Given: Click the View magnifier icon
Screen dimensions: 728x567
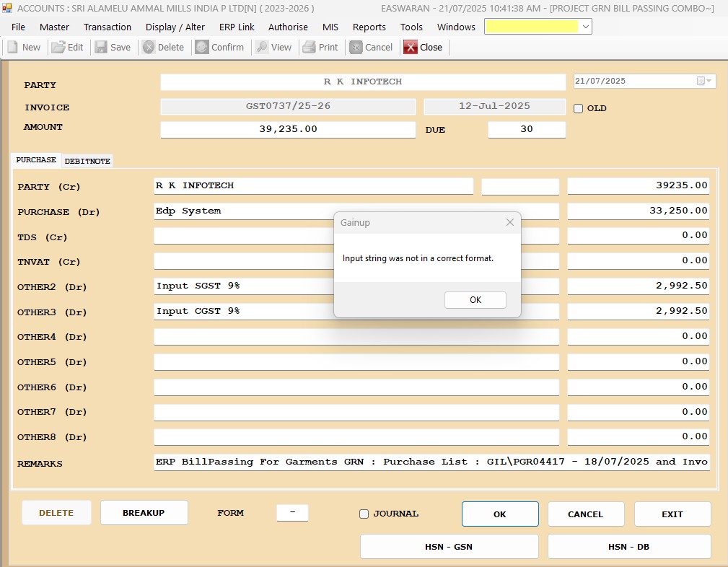Looking at the screenshot, I should pos(261,47).
